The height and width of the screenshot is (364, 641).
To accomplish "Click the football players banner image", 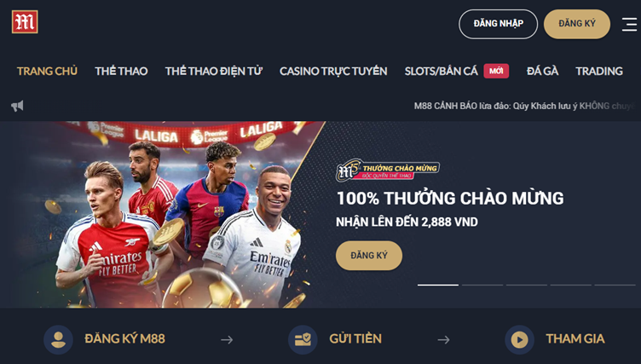I will click(163, 214).
